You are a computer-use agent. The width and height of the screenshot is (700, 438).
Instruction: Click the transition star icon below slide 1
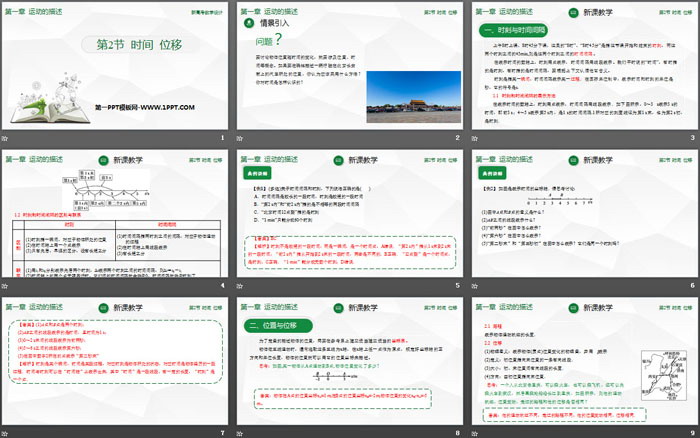click(x=7, y=138)
